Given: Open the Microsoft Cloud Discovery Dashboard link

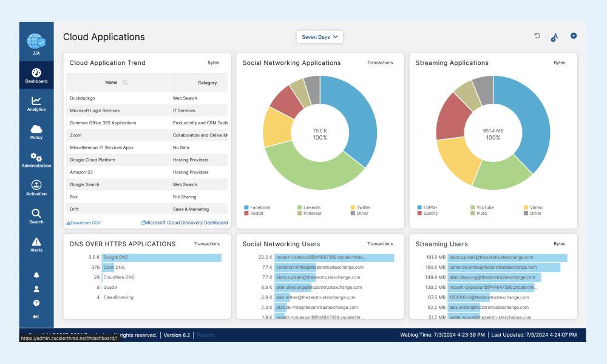Looking at the screenshot, I should [185, 223].
